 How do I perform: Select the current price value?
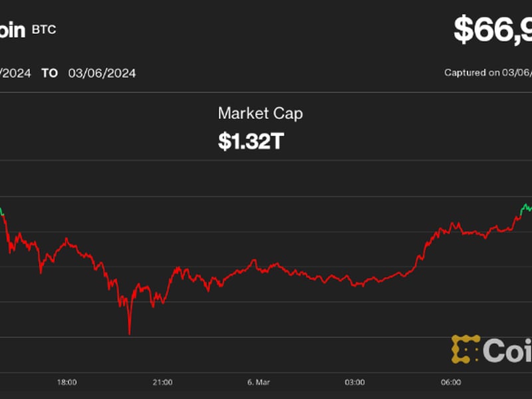pos(493,30)
